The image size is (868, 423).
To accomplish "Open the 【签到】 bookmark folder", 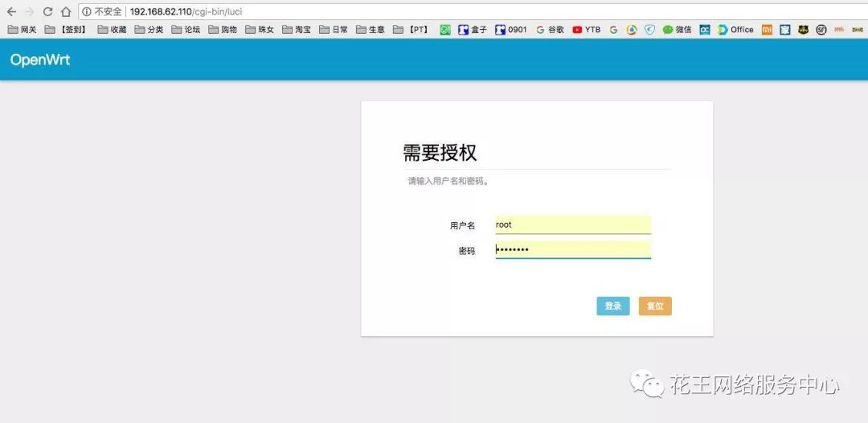I will coord(67,30).
